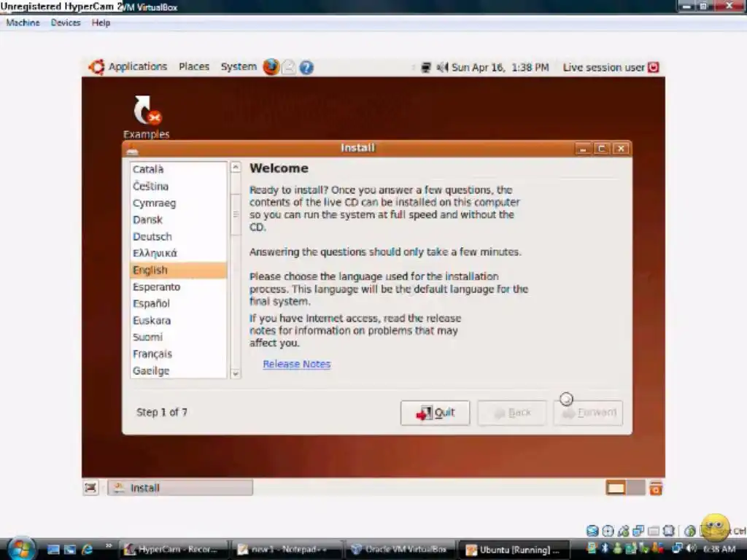
Task: Click the network monitor icon in panel
Action: (x=426, y=68)
